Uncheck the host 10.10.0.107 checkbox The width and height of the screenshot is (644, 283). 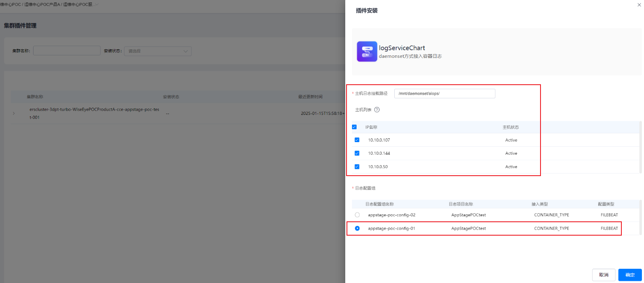pos(357,140)
